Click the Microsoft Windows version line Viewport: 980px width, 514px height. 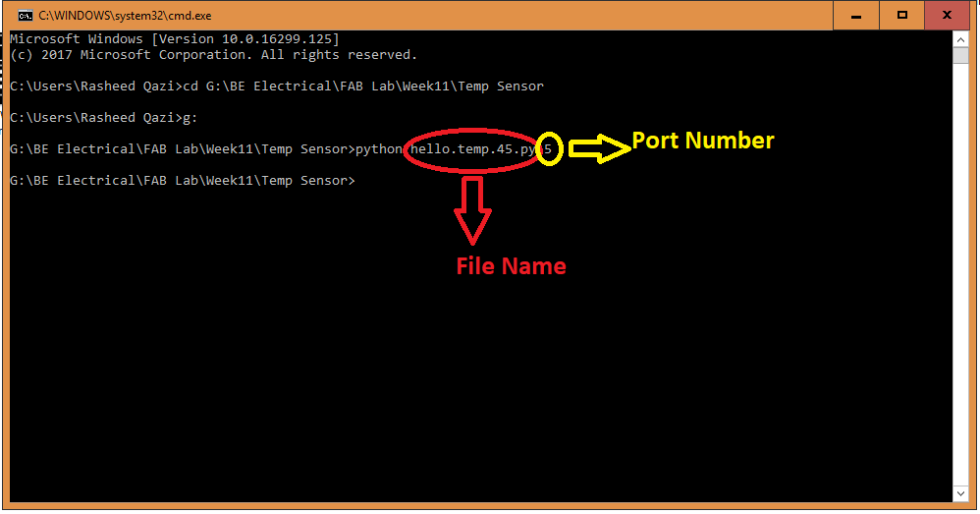coord(174,39)
